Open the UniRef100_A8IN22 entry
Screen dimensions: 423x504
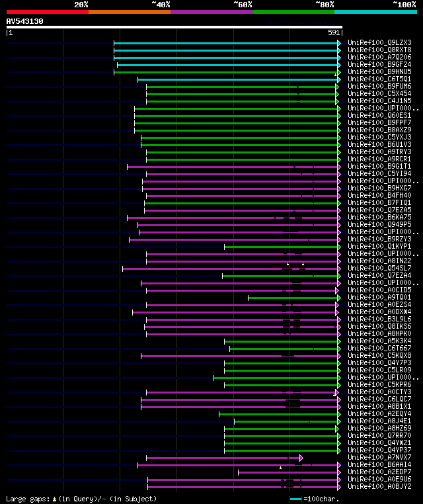379,261
